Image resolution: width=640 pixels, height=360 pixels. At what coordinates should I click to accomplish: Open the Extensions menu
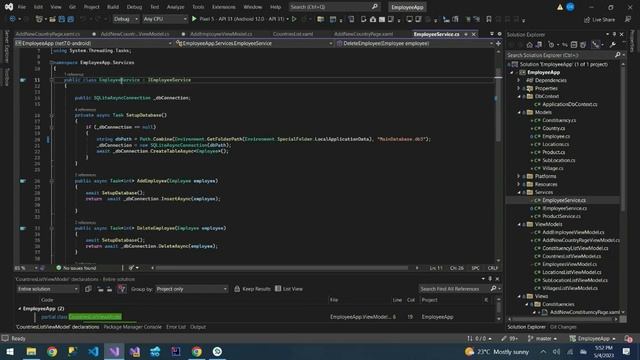coord(224,7)
